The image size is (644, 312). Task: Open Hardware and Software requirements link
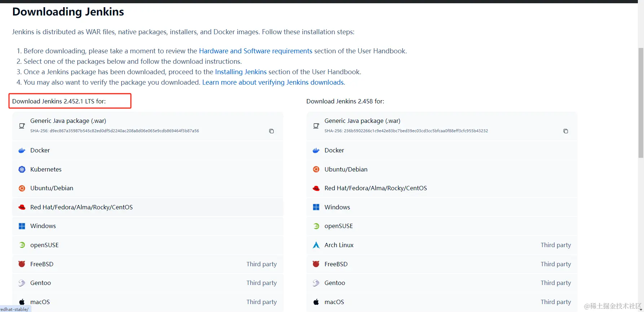click(x=256, y=51)
